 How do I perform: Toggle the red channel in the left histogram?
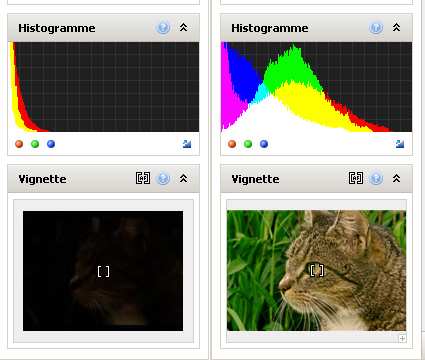[x=19, y=144]
